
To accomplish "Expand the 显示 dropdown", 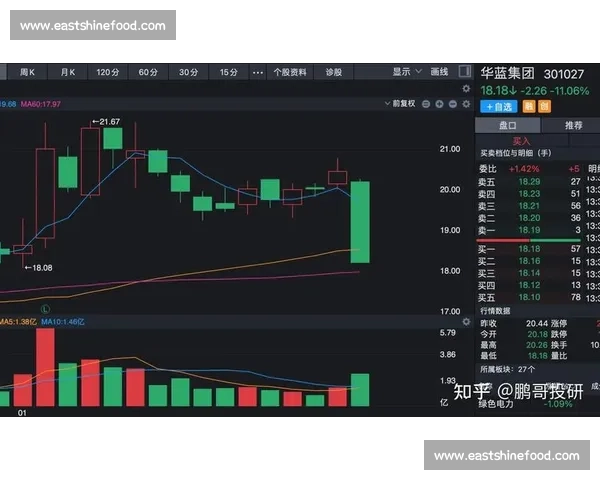I will [407, 72].
